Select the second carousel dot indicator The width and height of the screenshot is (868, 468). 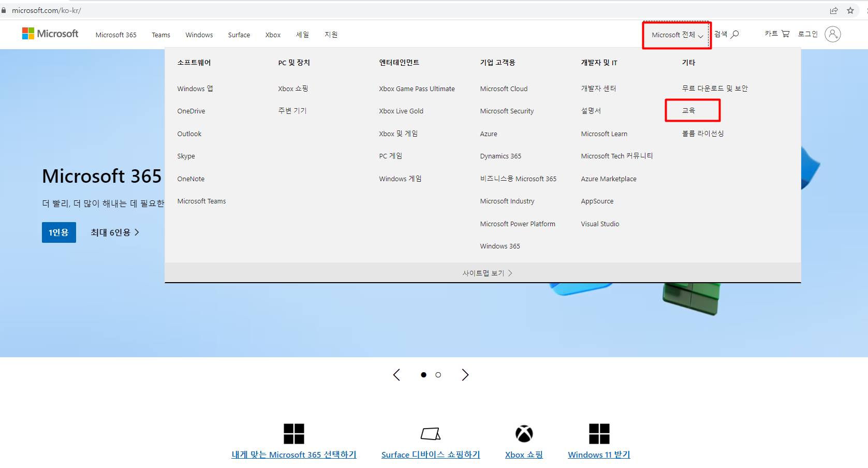438,375
